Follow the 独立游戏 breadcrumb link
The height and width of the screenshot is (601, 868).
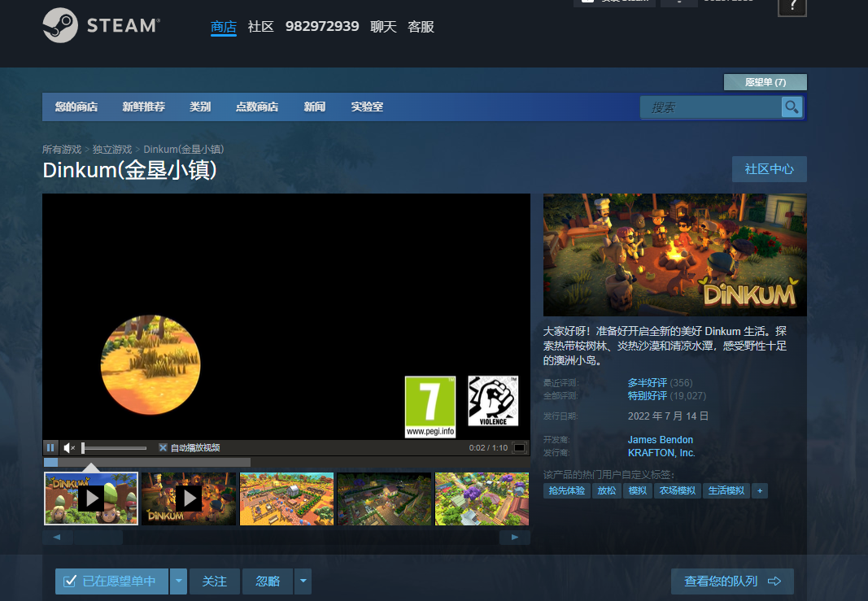point(112,150)
